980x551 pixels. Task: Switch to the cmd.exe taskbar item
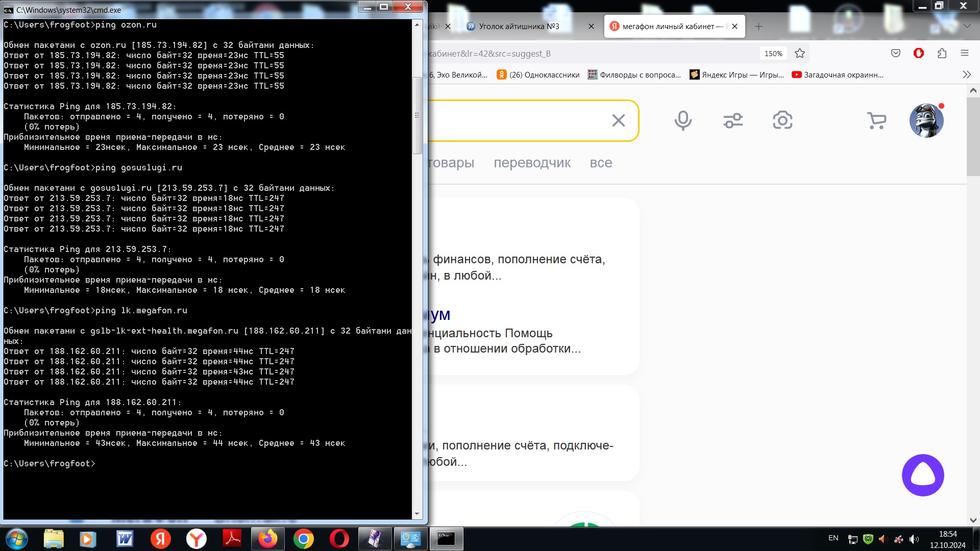447,539
